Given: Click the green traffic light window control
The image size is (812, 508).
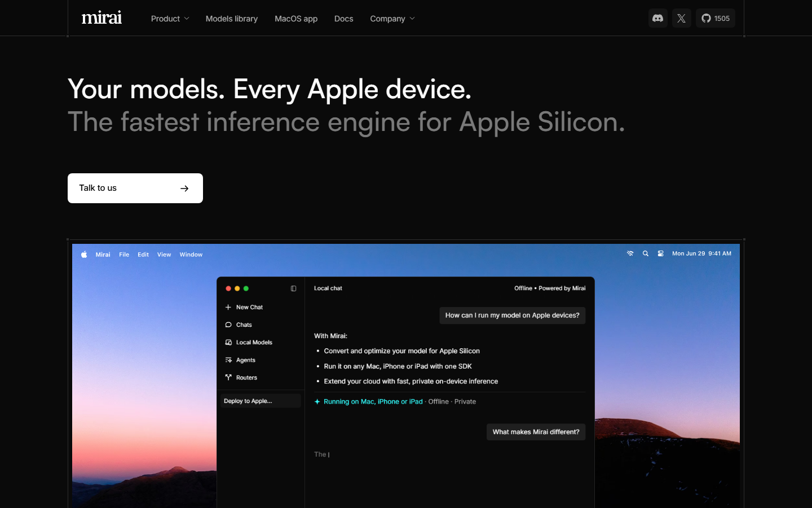Looking at the screenshot, I should click(245, 288).
